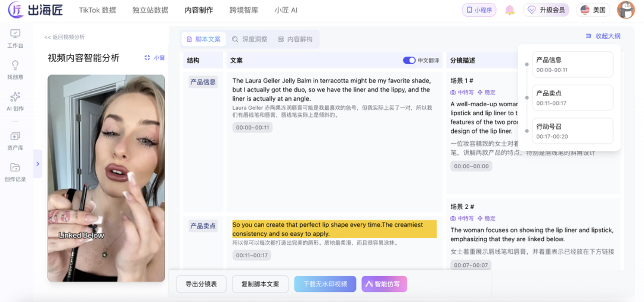
Task: Click the 智能仿写 button
Action: (x=385, y=284)
